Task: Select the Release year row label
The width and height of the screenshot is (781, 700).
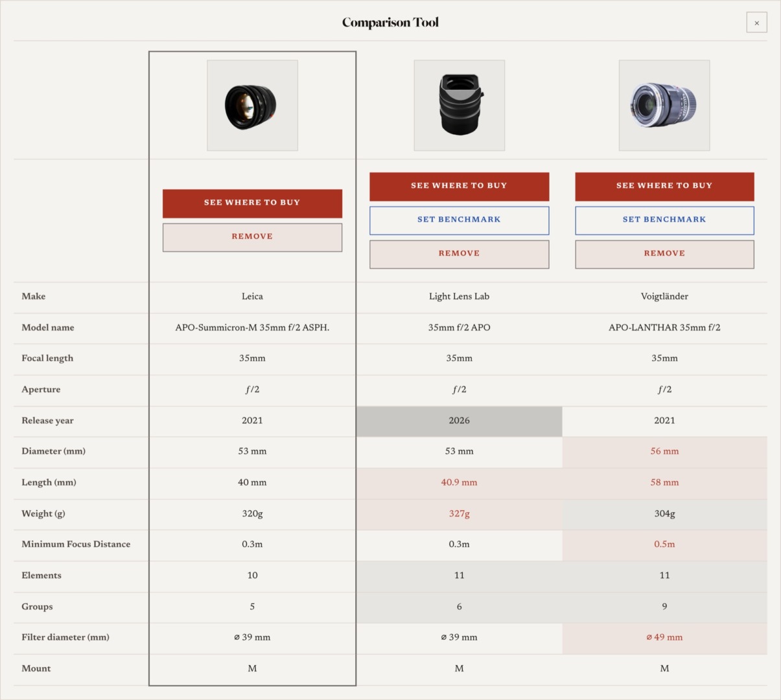Action: [x=47, y=421]
